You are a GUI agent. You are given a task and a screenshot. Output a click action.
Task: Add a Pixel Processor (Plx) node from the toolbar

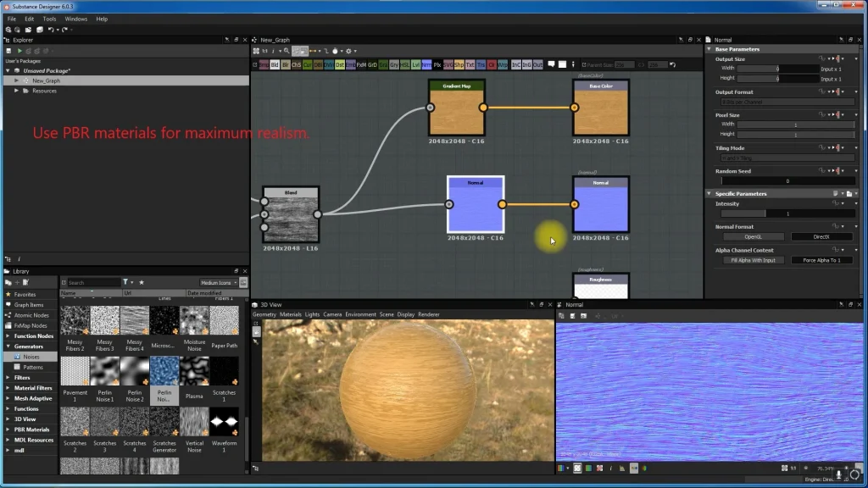pyautogui.click(x=437, y=64)
